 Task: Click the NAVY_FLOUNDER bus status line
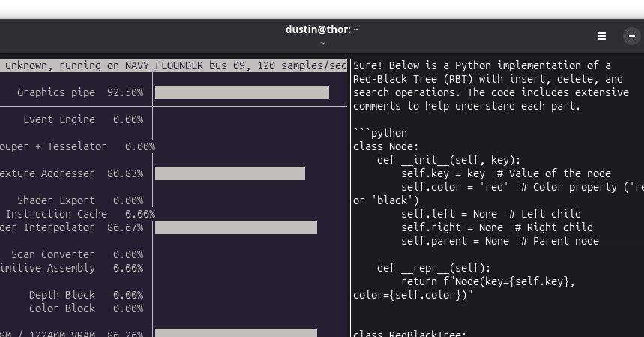coord(173,65)
